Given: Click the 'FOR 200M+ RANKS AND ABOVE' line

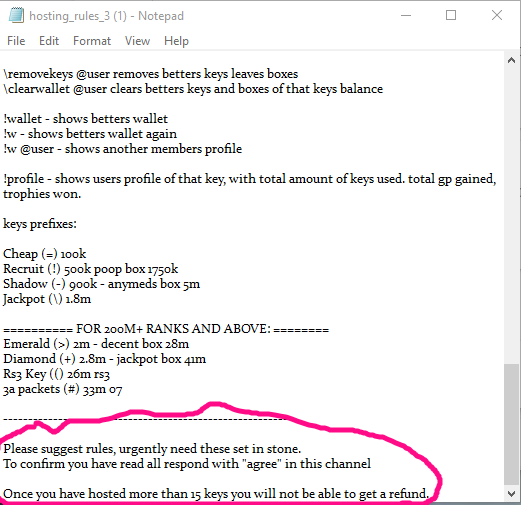Looking at the screenshot, I should click(166, 329).
